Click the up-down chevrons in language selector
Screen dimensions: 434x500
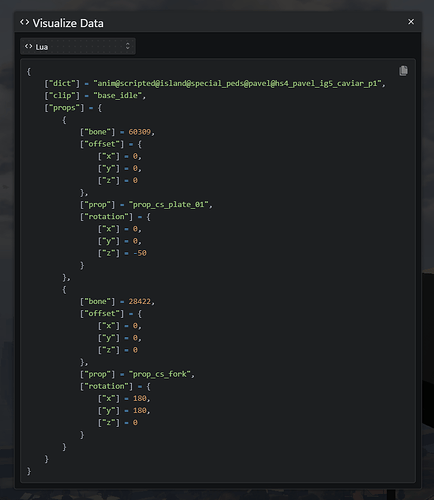(128, 46)
